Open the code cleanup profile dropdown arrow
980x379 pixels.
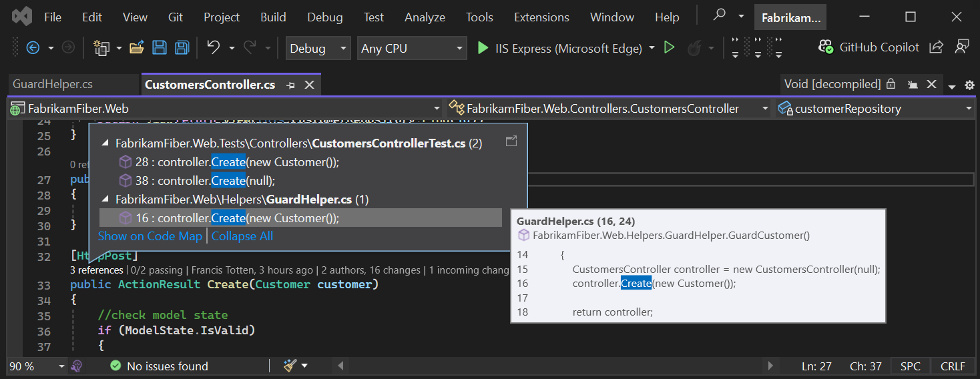[x=304, y=366]
